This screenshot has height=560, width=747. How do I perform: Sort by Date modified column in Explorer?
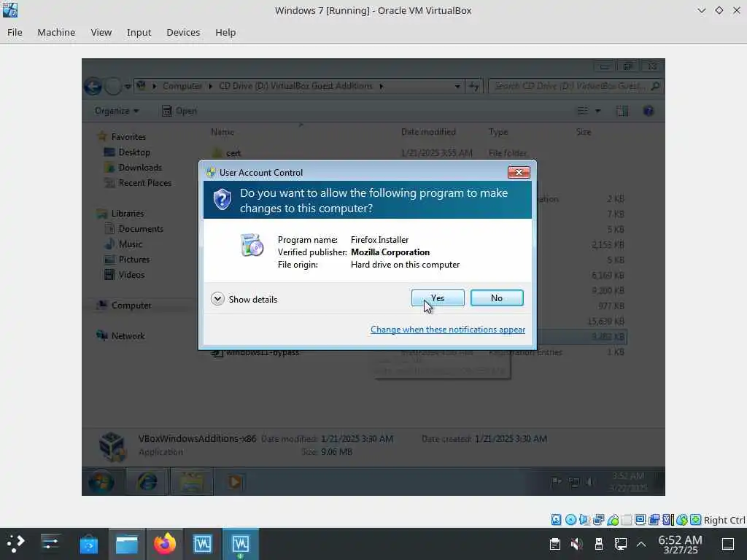(x=428, y=132)
